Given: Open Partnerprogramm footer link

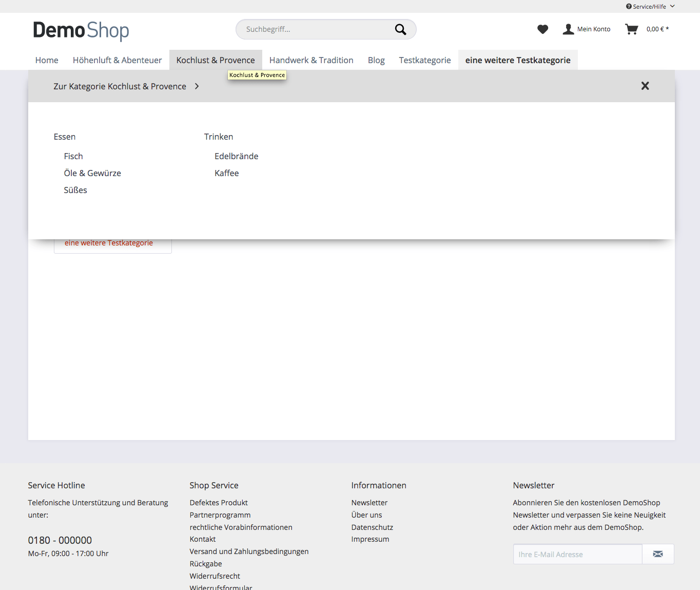Looking at the screenshot, I should [x=220, y=515].
